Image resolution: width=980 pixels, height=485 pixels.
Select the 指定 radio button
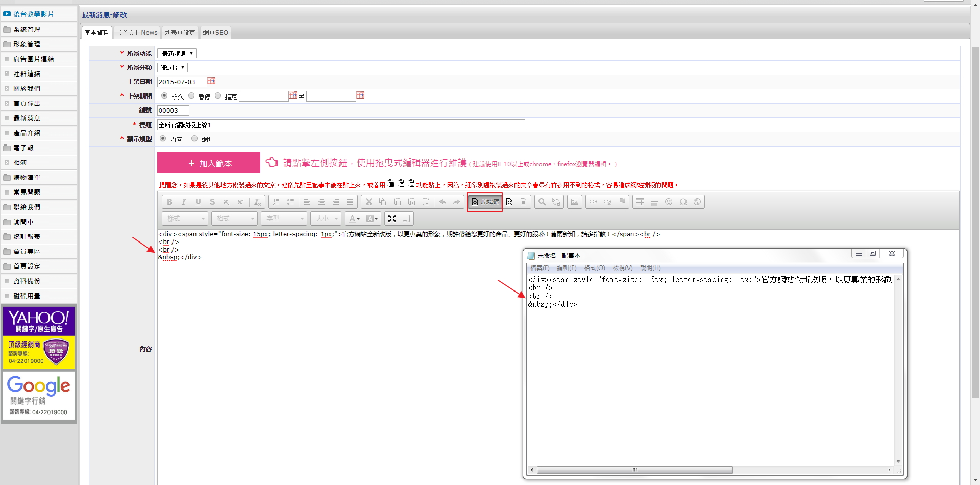[x=218, y=95]
